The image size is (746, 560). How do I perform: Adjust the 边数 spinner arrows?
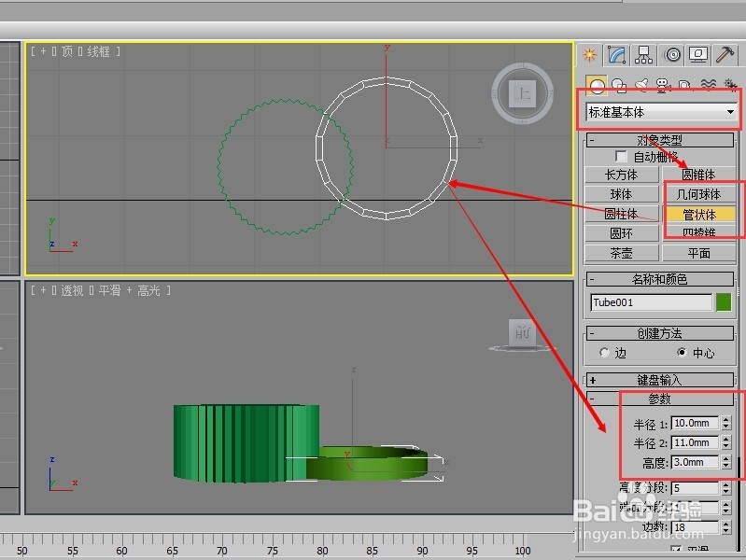pyautogui.click(x=726, y=527)
